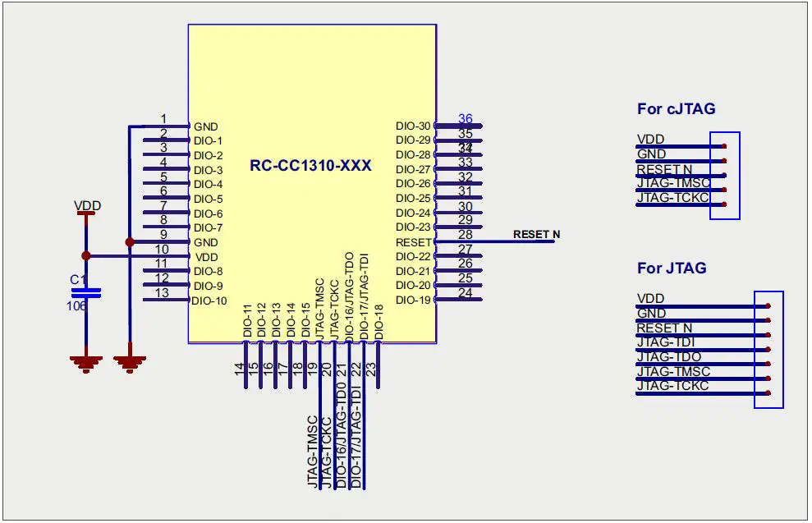Select JTAG-TCKC label in the JTAG header
Screen dimensions: 812x523
pyautogui.click(x=672, y=385)
